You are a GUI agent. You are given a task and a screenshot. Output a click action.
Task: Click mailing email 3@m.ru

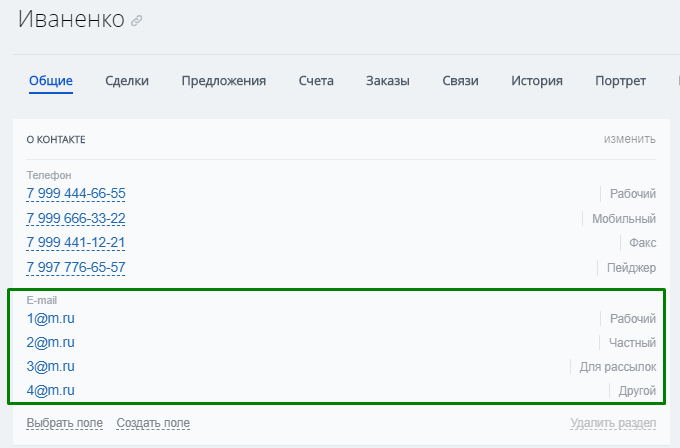(x=51, y=366)
